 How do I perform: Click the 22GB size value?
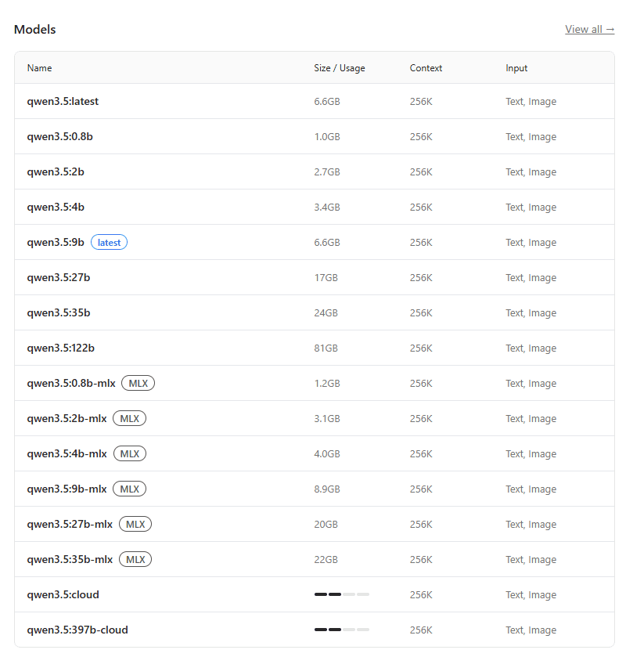[x=326, y=559]
